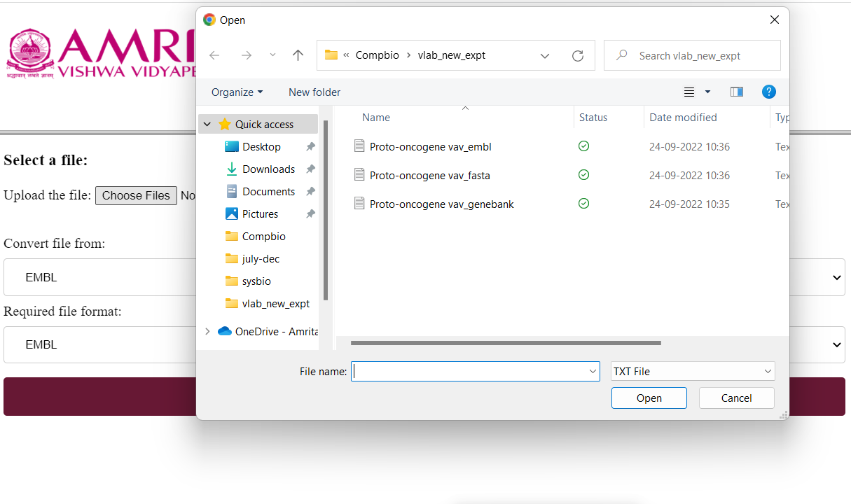Collapse the Quick access tree
851x504 pixels.
point(207,124)
